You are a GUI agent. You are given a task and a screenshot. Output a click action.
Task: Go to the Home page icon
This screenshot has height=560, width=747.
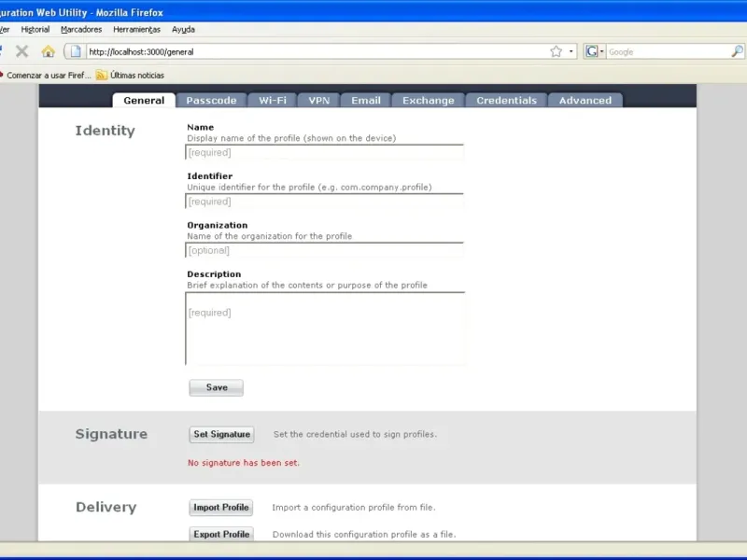[49, 51]
